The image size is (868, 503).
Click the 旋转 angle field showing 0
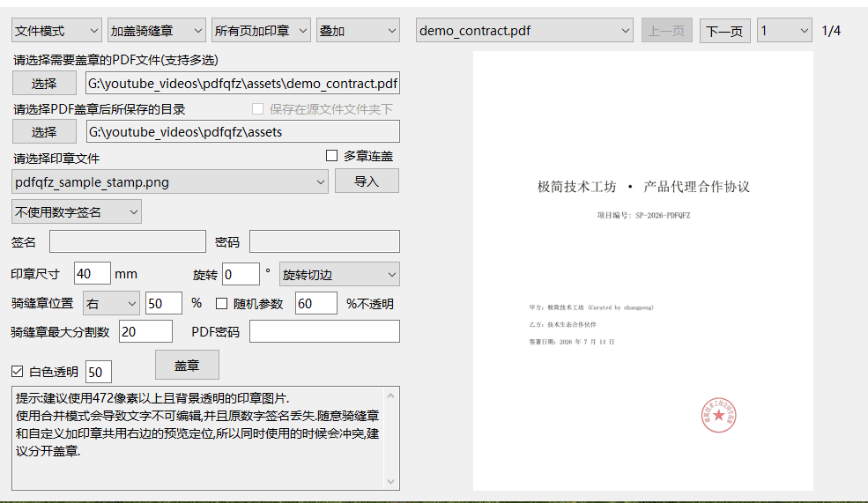pos(241,275)
